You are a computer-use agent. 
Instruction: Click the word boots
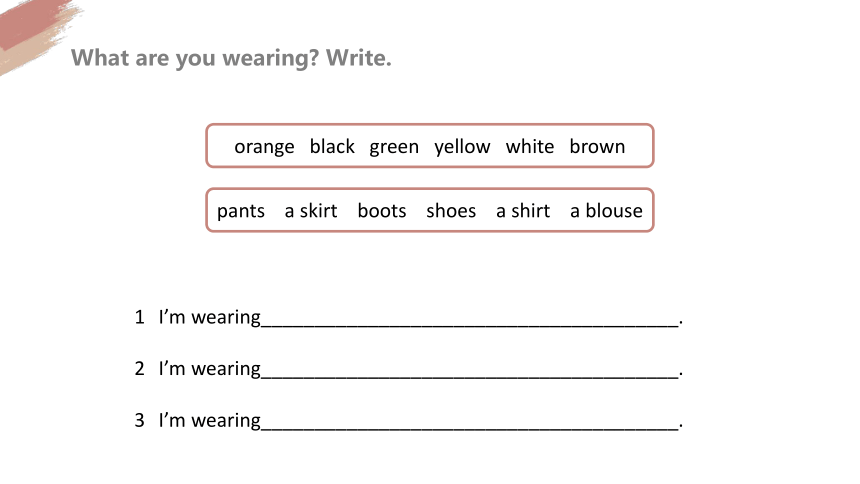coord(382,210)
